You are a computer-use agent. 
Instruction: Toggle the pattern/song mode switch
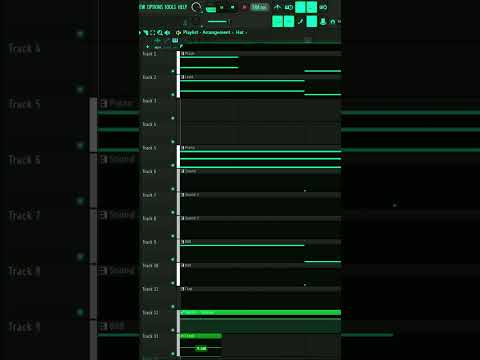211,9
